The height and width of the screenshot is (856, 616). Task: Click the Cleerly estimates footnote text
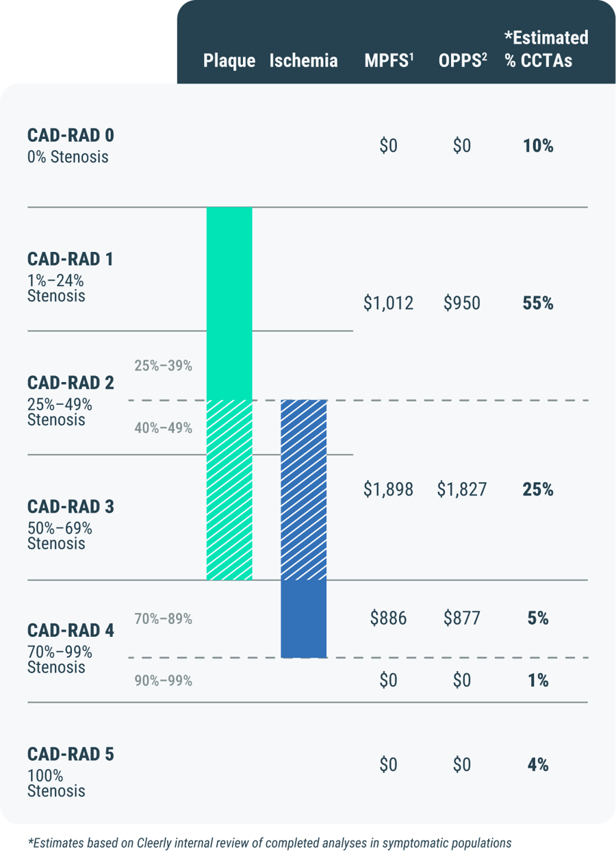point(270,843)
